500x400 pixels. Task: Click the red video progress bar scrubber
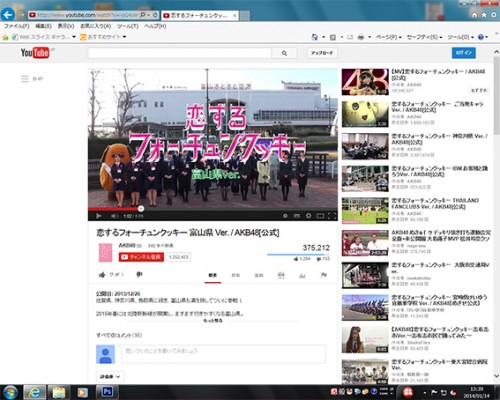[141, 209]
